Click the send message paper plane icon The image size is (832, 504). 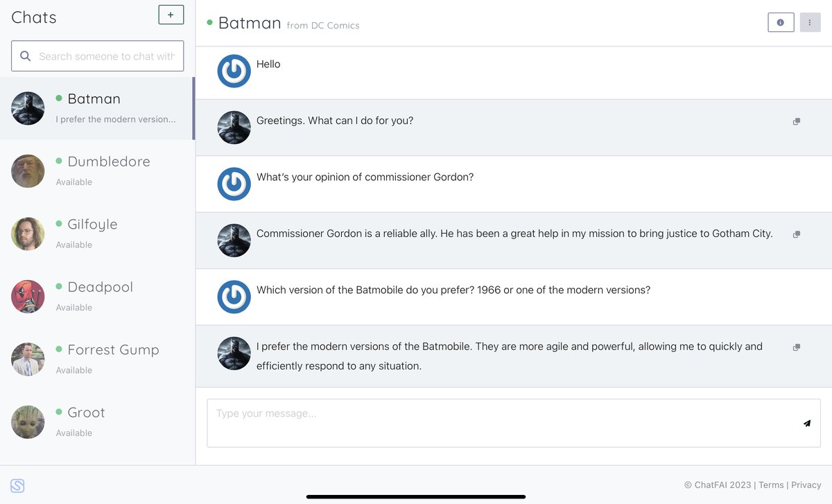click(807, 423)
